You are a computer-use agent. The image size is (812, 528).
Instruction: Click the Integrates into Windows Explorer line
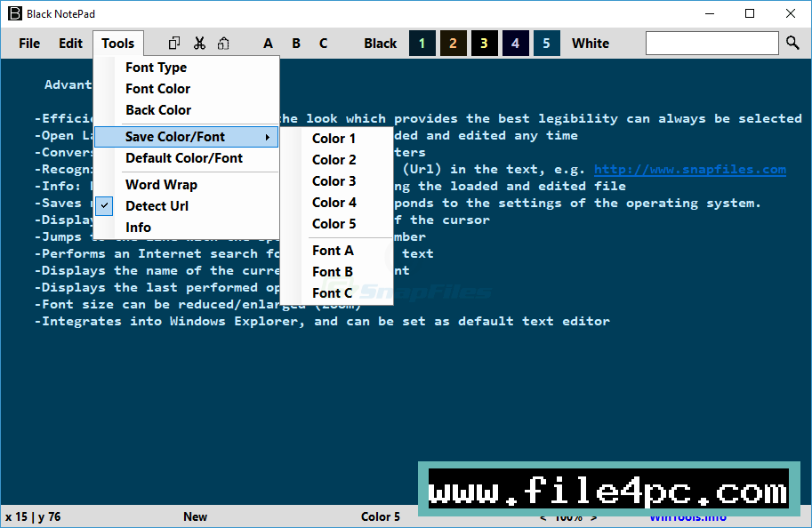pyautogui.click(x=322, y=322)
